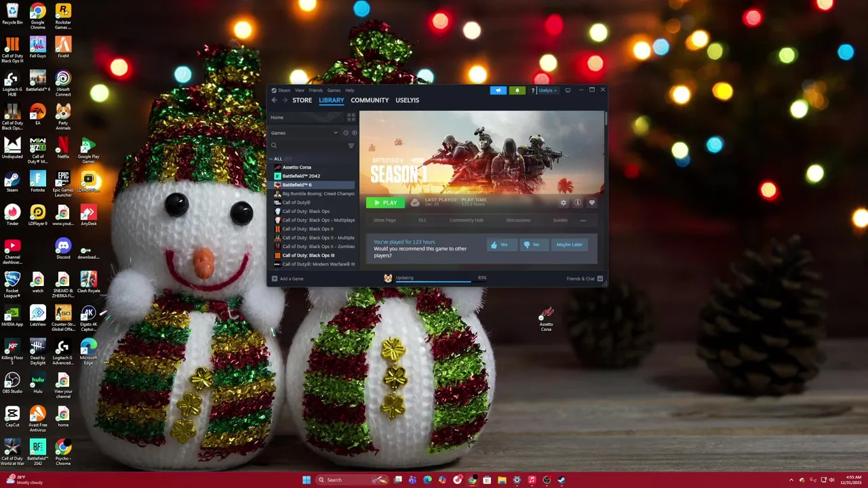Open Fall Guys desktop shortcut
Screen dimensions: 868x488
click(37, 47)
